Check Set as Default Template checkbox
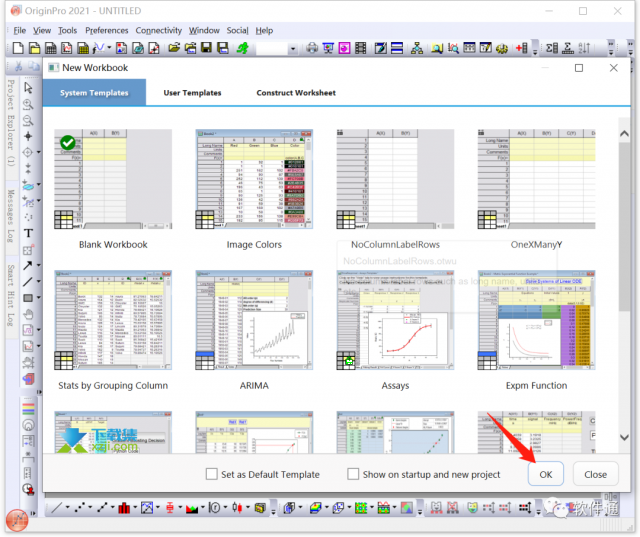 tap(211, 474)
